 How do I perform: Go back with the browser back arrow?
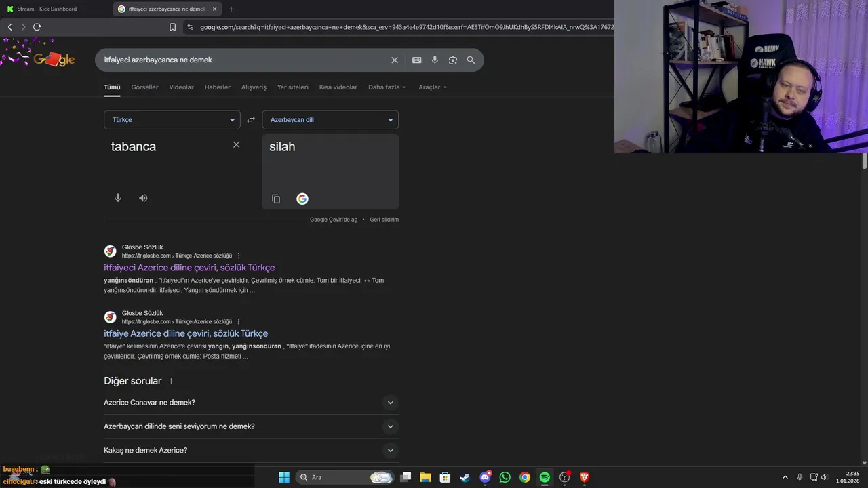(x=9, y=27)
